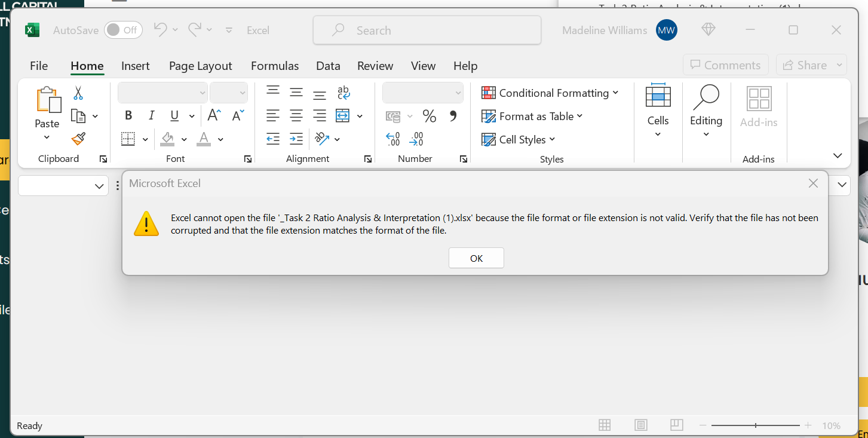Screen dimensions: 868x438
Task: Toggle Wrap Text
Action: [x=343, y=93]
